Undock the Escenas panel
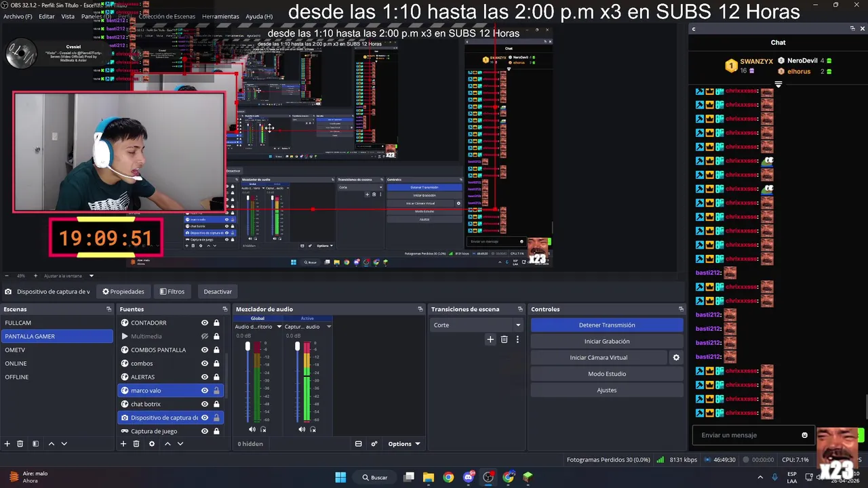 tap(108, 309)
